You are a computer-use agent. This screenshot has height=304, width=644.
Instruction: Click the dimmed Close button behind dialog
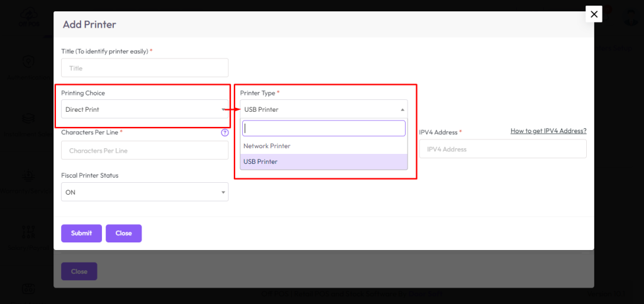(79, 271)
